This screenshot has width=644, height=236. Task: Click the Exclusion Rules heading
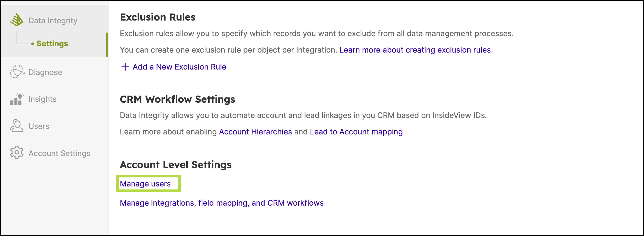(x=158, y=17)
